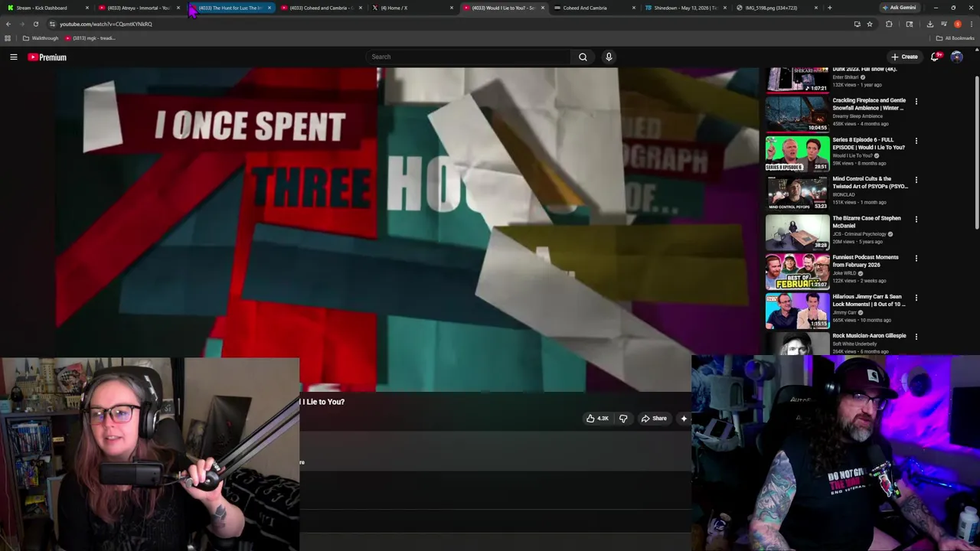Screen dimensions: 980x551
Task: Open more options for Mind Control Cults
Action: click(x=916, y=180)
